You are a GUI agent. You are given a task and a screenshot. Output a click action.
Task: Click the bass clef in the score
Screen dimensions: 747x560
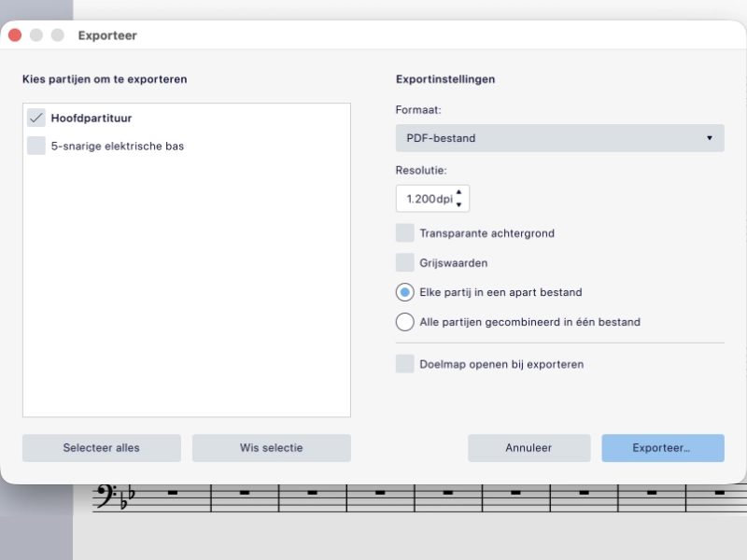pyautogui.click(x=106, y=496)
